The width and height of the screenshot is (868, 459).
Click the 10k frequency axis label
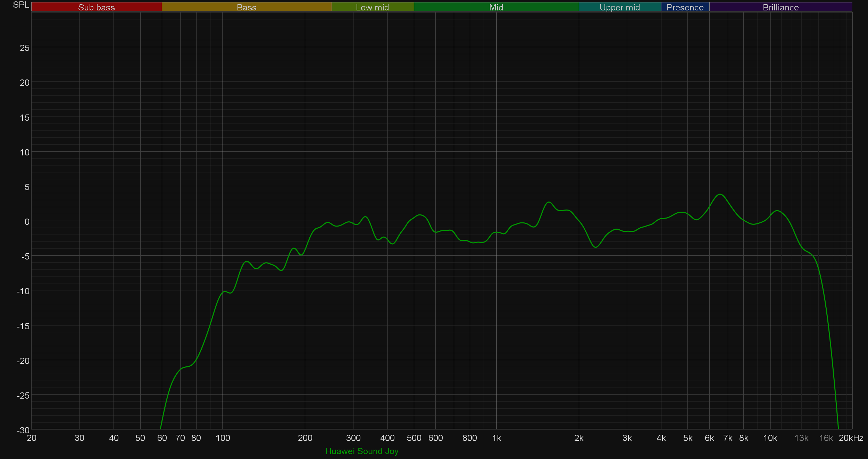coord(770,438)
